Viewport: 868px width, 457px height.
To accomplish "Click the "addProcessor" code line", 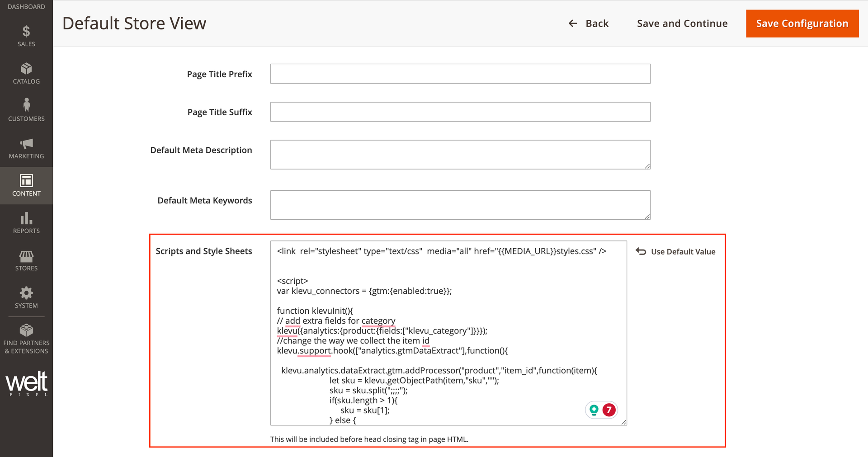I will coord(439,371).
